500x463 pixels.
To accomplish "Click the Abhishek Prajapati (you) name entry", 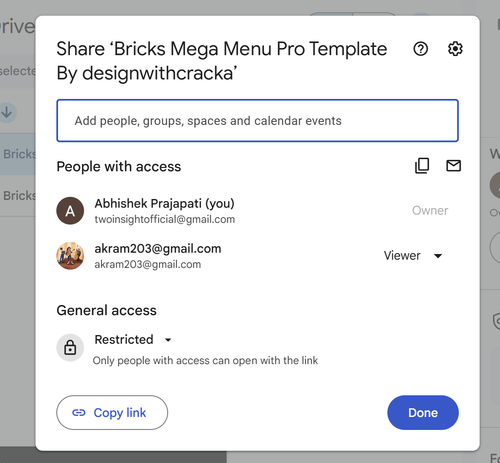I will pyautogui.click(x=164, y=203).
